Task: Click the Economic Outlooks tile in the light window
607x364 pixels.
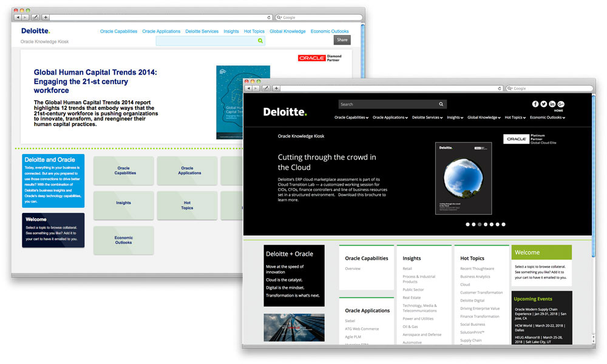Action: pyautogui.click(x=123, y=240)
